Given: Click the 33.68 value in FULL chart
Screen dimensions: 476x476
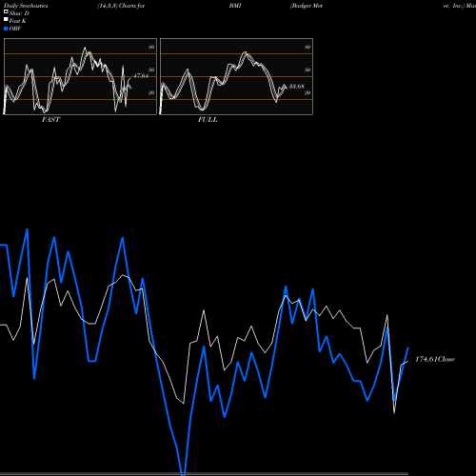Looking at the screenshot, I should tap(297, 87).
